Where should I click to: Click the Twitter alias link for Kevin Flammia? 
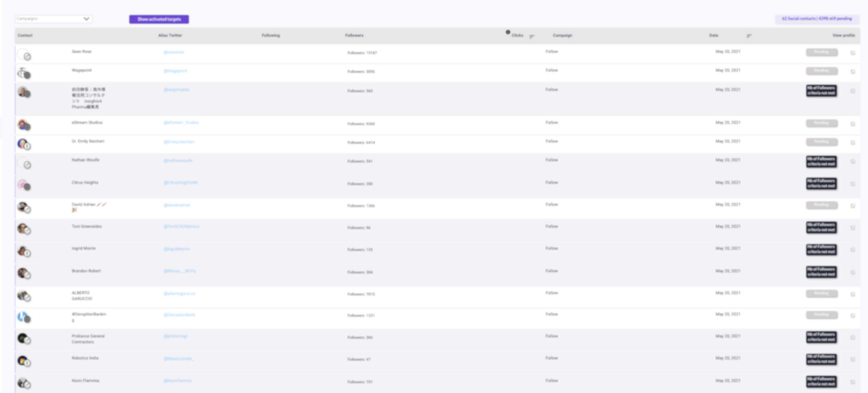pos(177,381)
